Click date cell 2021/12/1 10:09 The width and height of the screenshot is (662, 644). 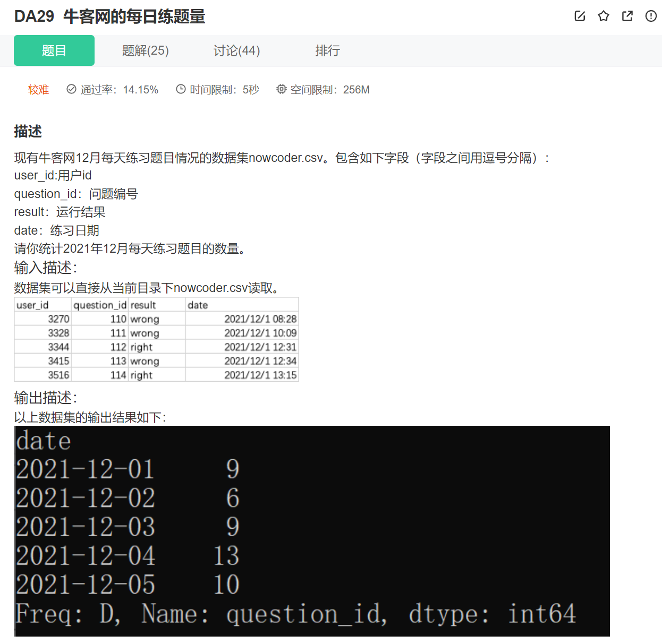[x=242, y=333]
